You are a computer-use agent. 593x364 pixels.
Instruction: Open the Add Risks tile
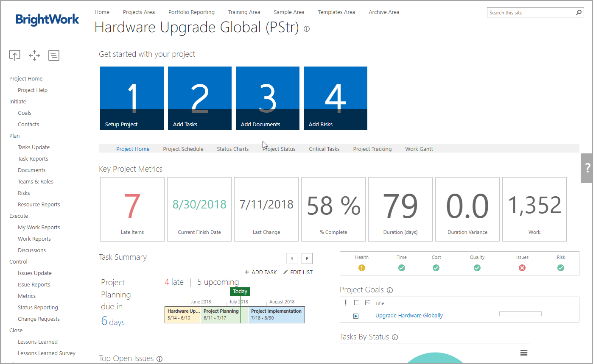[x=336, y=98]
